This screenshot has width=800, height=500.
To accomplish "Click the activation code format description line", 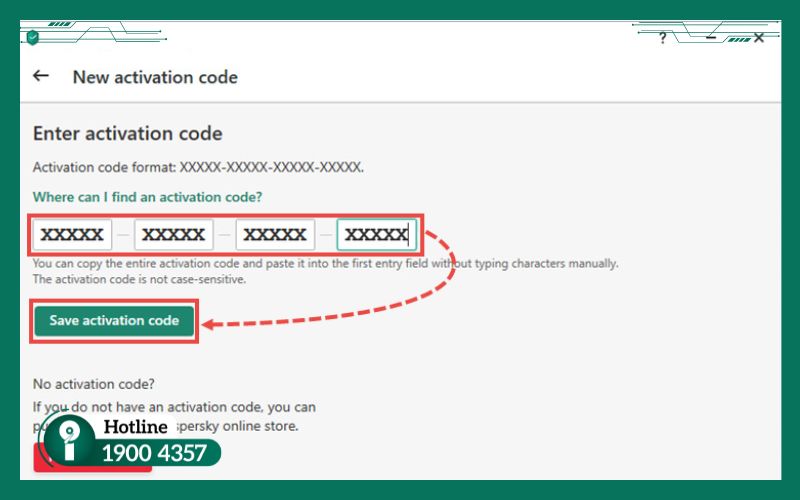I will click(x=198, y=167).
